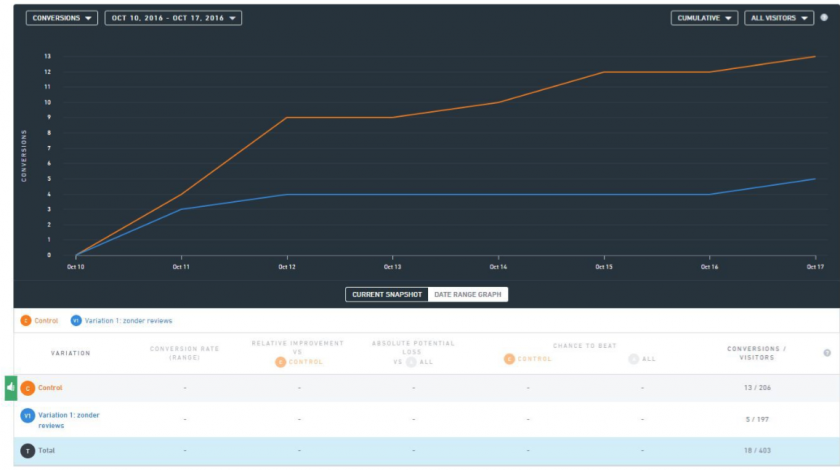Viewport: 840px width, 470px height.
Task: Switch to the Date Range Graph tab
Action: 468,294
